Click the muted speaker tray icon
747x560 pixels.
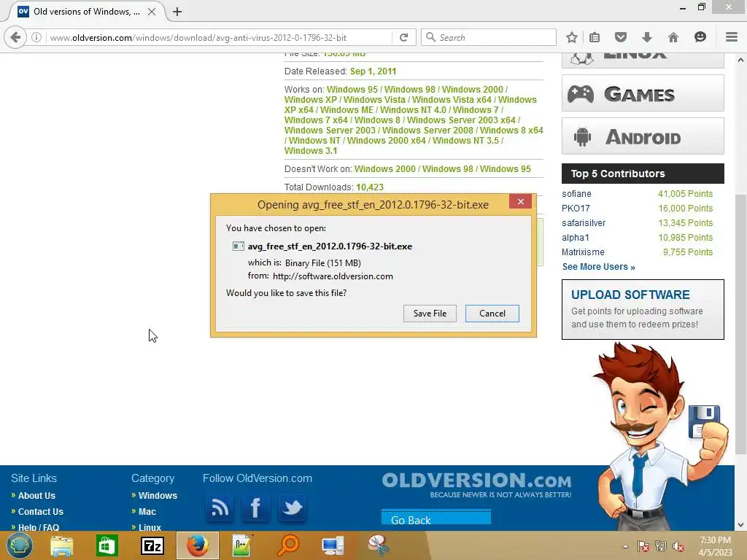pyautogui.click(x=678, y=546)
